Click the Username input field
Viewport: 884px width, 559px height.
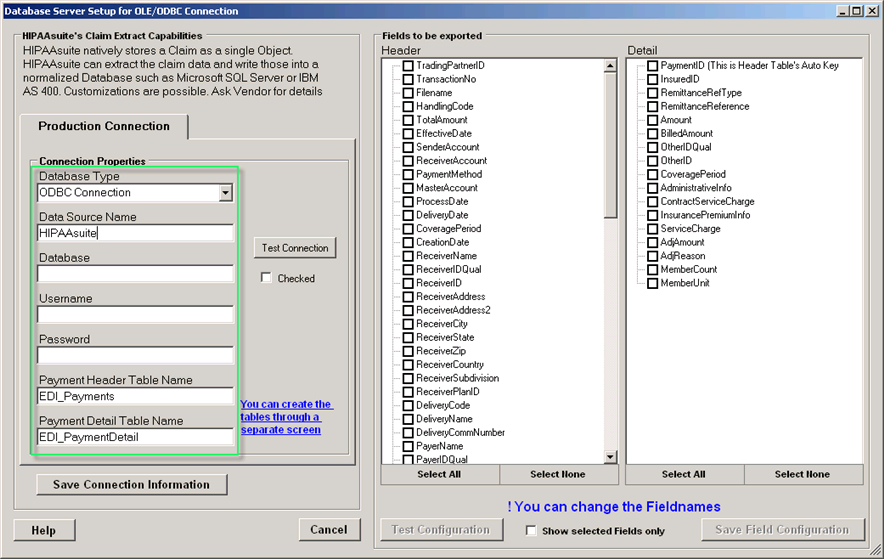[x=135, y=315]
